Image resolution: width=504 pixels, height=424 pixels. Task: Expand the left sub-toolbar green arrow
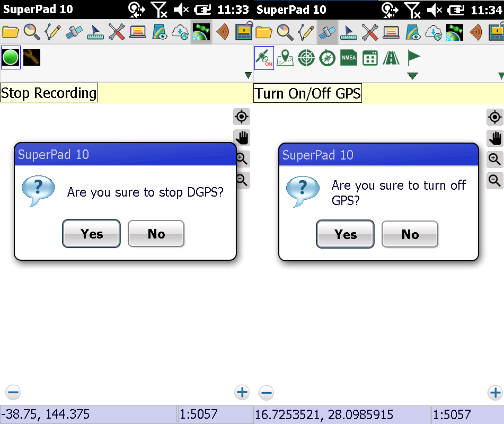coord(248,75)
